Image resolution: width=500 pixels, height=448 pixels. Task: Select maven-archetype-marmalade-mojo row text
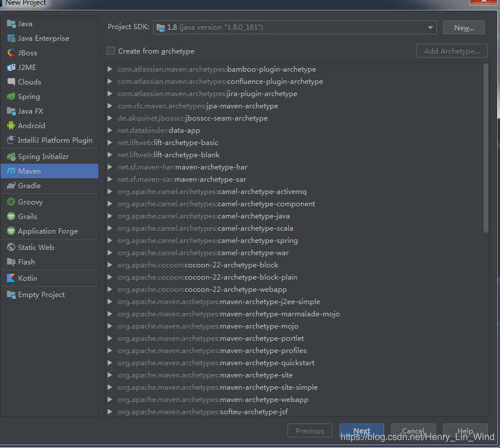[229, 314]
